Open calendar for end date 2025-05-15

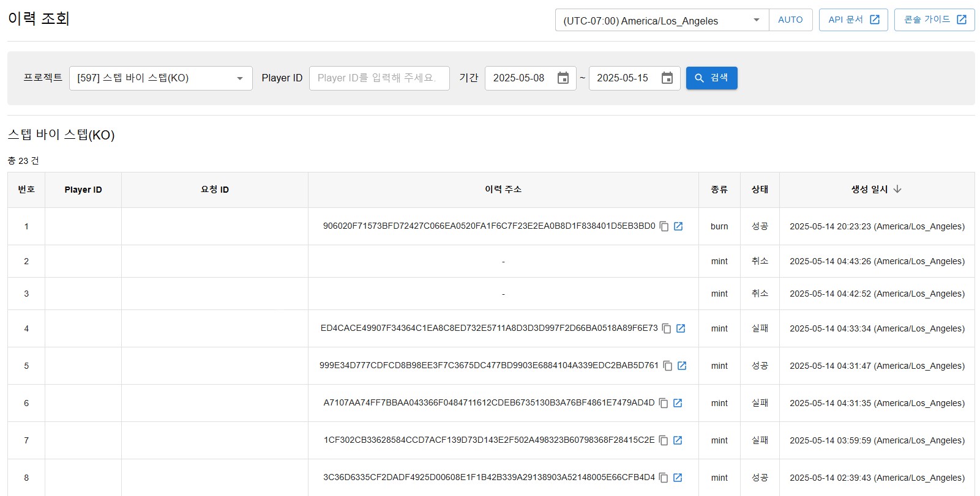click(667, 78)
